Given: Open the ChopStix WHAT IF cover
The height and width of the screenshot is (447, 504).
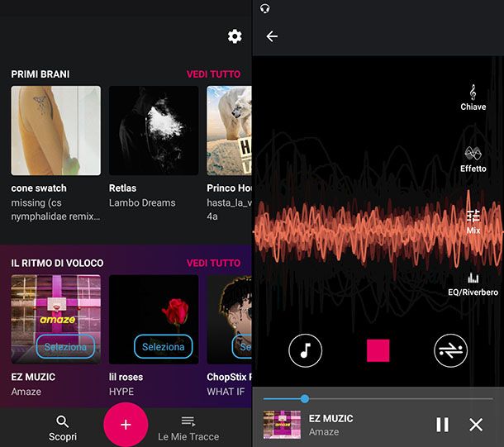Looking at the screenshot, I should click(229, 320).
